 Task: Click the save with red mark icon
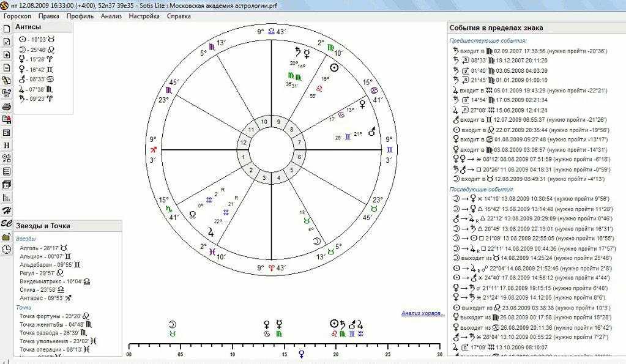(x=6, y=119)
